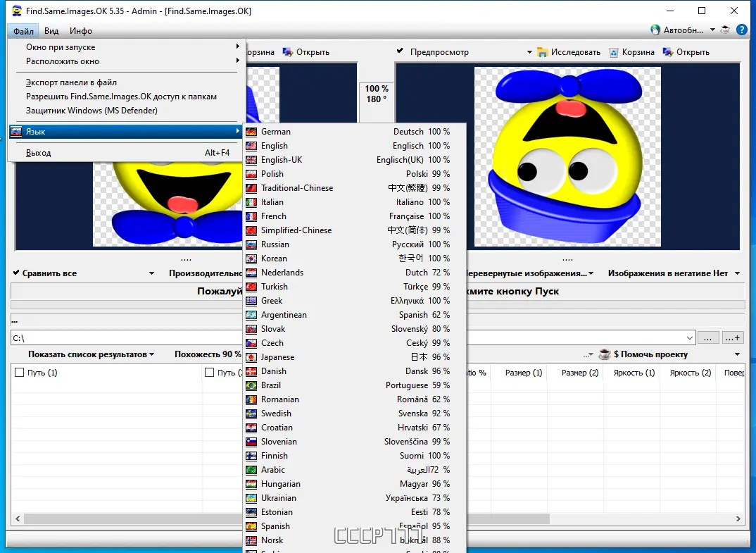Expand the Показать список результатов dropdown
This screenshot has width=756, height=553.
tap(152, 354)
